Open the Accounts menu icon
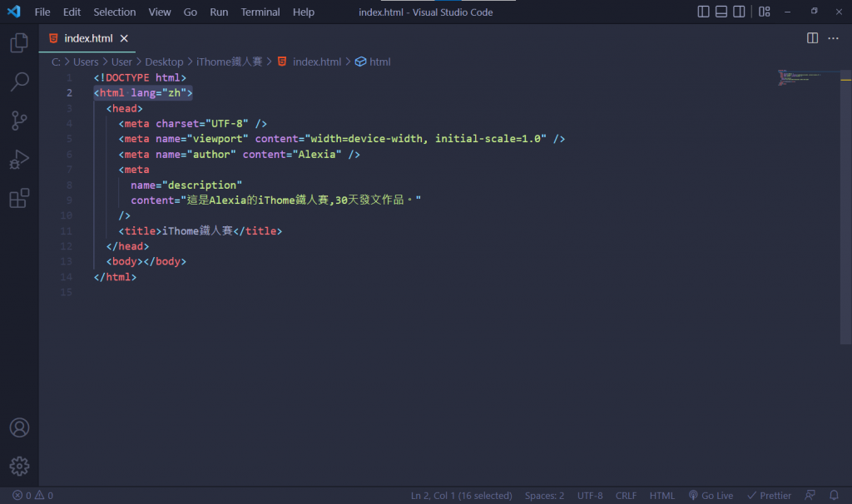Image resolution: width=852 pixels, height=504 pixels. click(19, 428)
